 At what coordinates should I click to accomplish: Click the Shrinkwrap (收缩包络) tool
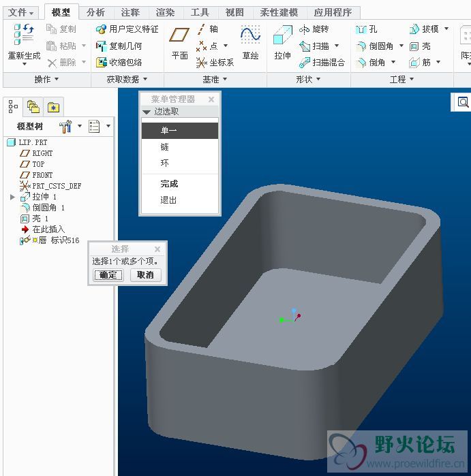[x=119, y=62]
